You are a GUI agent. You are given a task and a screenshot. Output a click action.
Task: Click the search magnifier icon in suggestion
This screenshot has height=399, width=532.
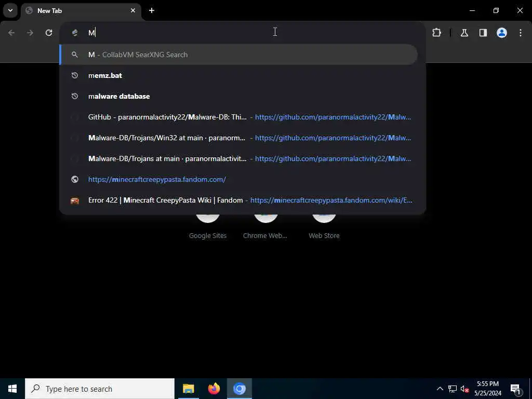(x=75, y=55)
